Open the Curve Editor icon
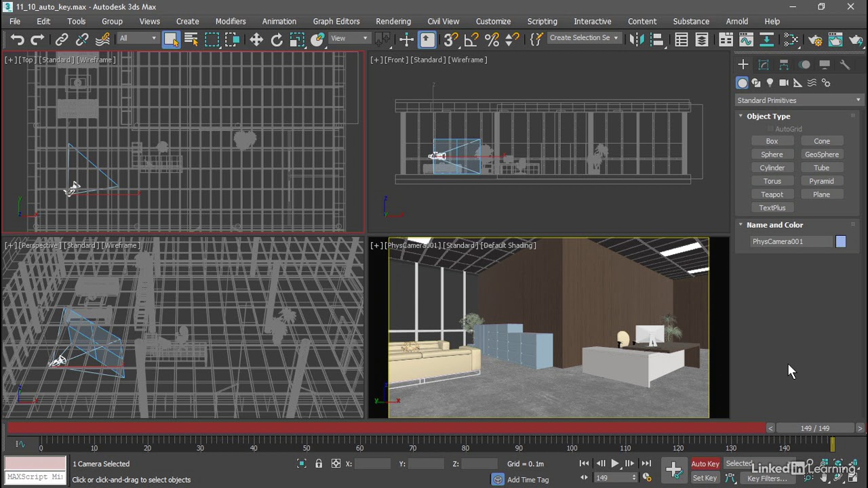The width and height of the screenshot is (868, 488). coord(746,40)
